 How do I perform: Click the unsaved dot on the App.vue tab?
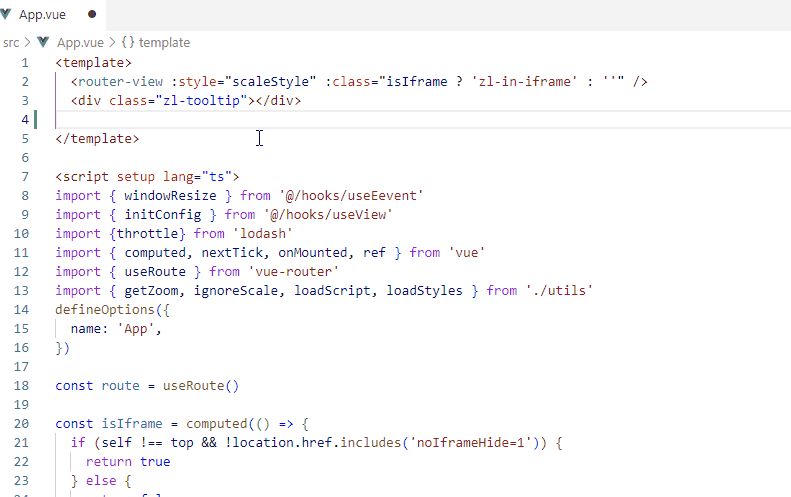coord(93,15)
